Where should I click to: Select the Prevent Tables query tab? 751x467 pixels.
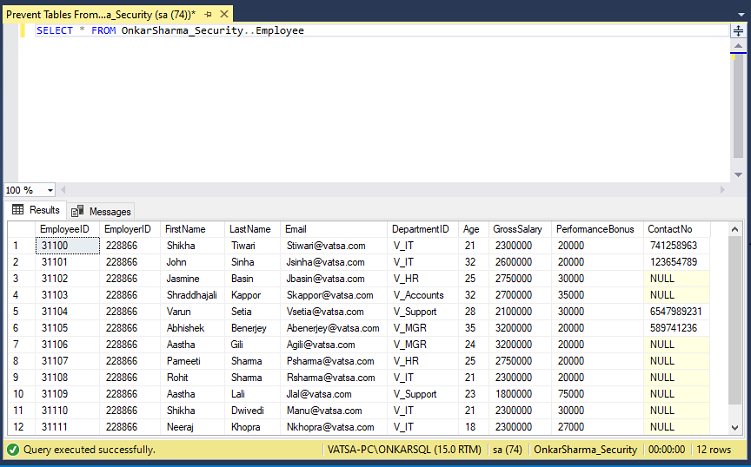pyautogui.click(x=100, y=13)
